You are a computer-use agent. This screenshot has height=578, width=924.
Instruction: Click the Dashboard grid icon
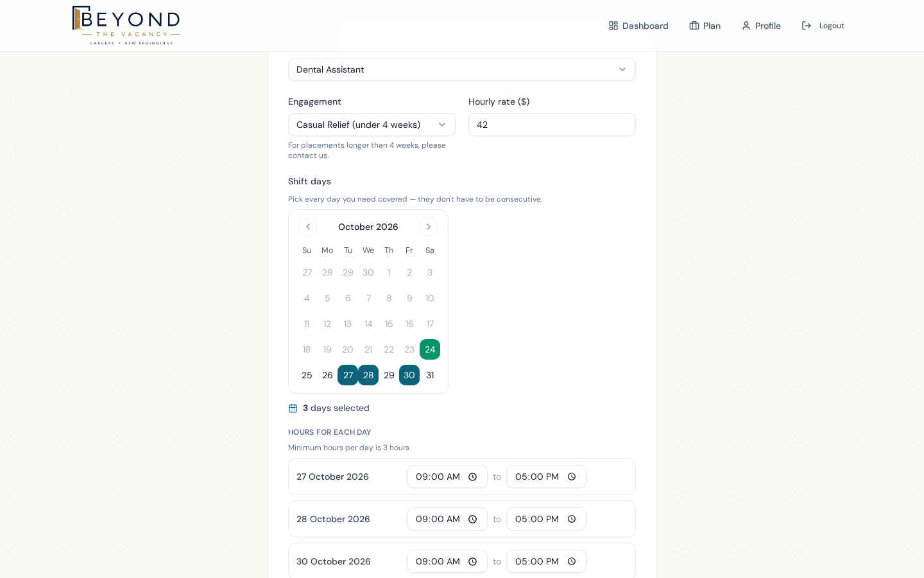pyautogui.click(x=613, y=26)
